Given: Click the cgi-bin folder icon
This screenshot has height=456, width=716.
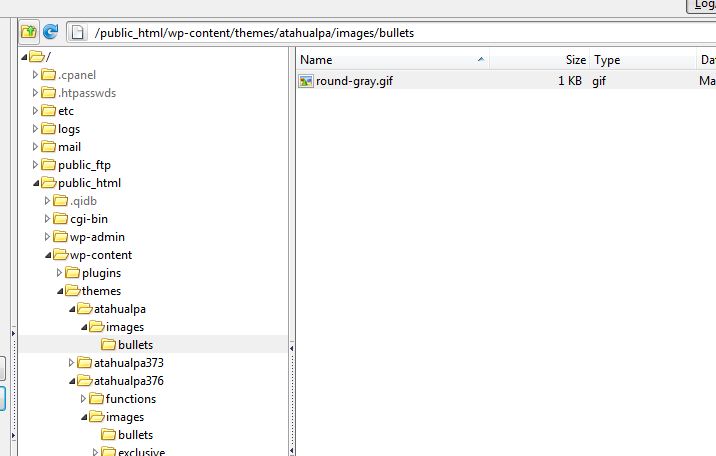Looking at the screenshot, I should pos(60,219).
